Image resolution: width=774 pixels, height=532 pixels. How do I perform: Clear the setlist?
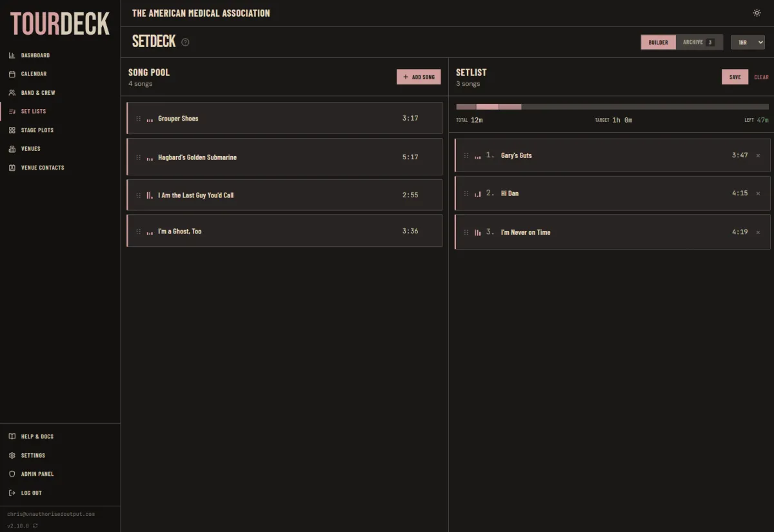tap(761, 76)
